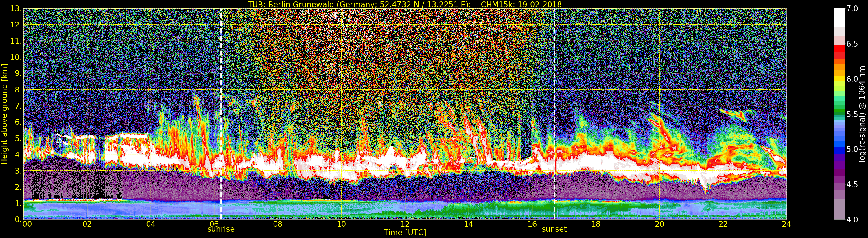Click the time axis tick '12'
This screenshot has height=238, width=868.
(405, 224)
